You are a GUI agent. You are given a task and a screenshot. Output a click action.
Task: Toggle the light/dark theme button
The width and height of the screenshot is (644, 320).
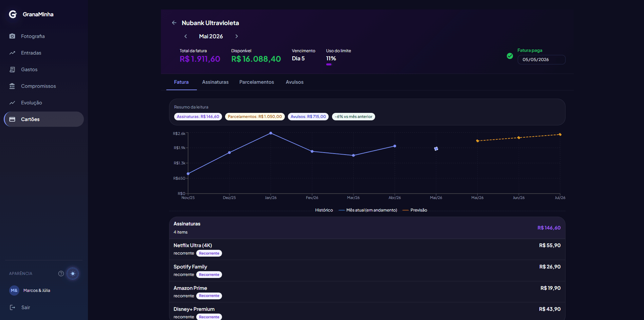click(73, 274)
